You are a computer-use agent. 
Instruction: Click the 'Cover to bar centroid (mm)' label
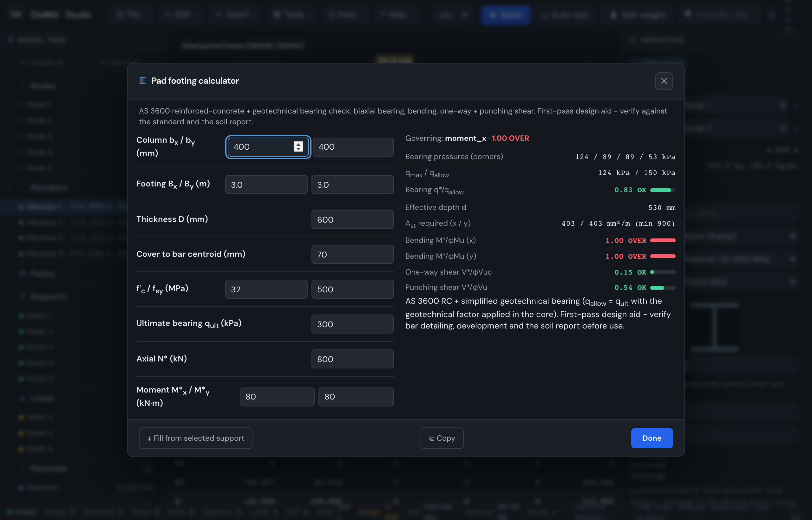point(191,254)
